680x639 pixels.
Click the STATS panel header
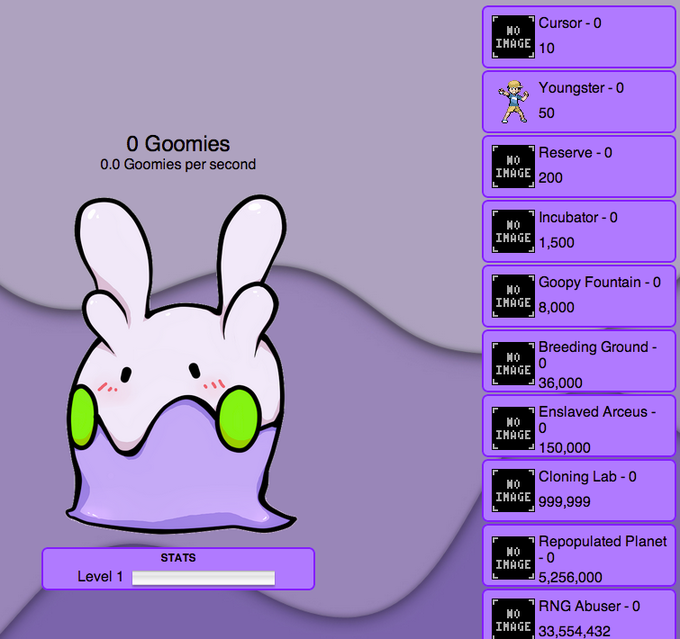(x=178, y=557)
